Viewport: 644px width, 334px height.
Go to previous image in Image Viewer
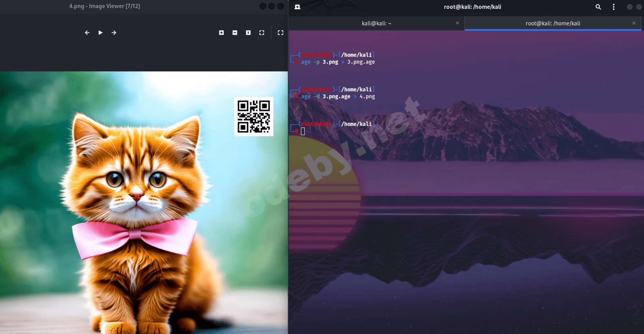87,33
